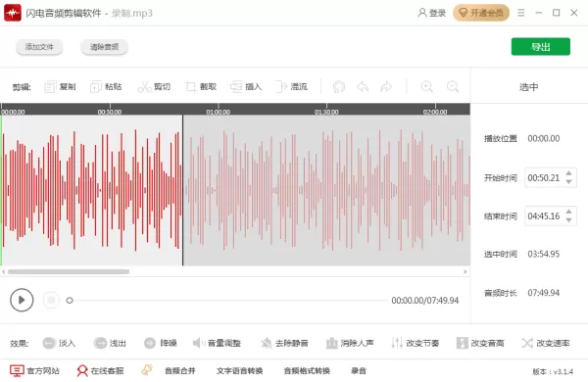Apply the Noise Reduction (降噪) effect
588x382 pixels.
coord(161,343)
